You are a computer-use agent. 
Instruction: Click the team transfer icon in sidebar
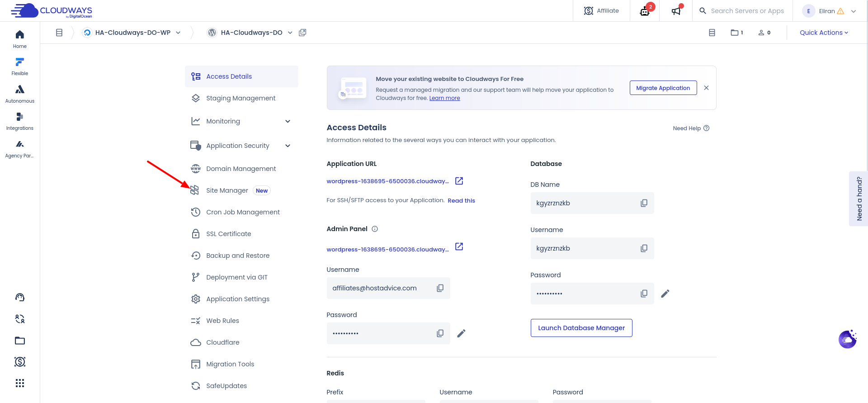[20, 319]
